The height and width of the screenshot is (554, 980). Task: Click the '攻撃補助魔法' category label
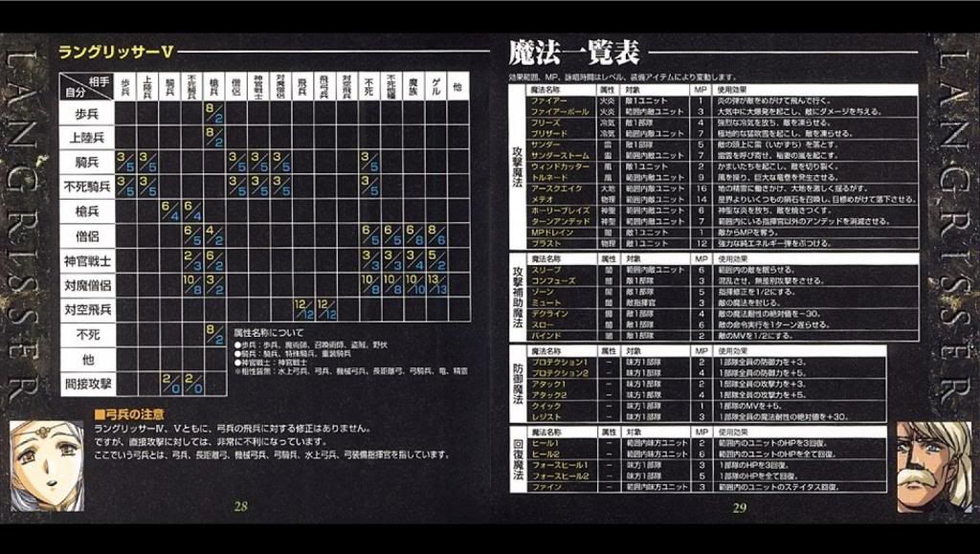pyautogui.click(x=517, y=297)
